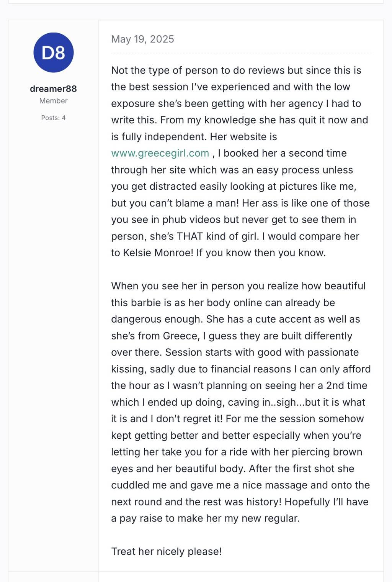
Task: Click the blue D8 avatar circle
Action: (x=54, y=52)
